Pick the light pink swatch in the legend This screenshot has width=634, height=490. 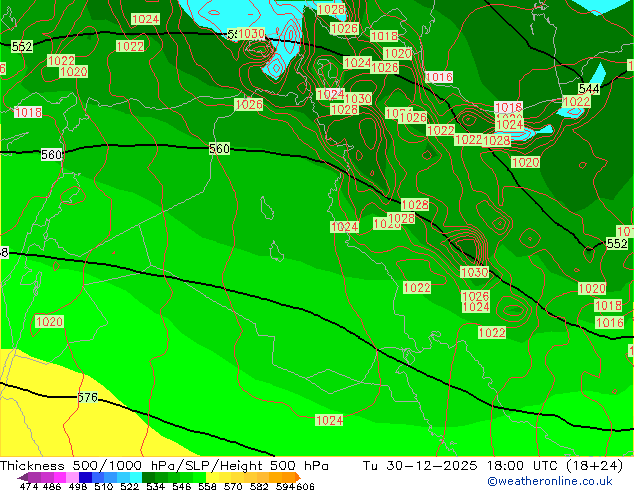pyautogui.click(x=72, y=477)
